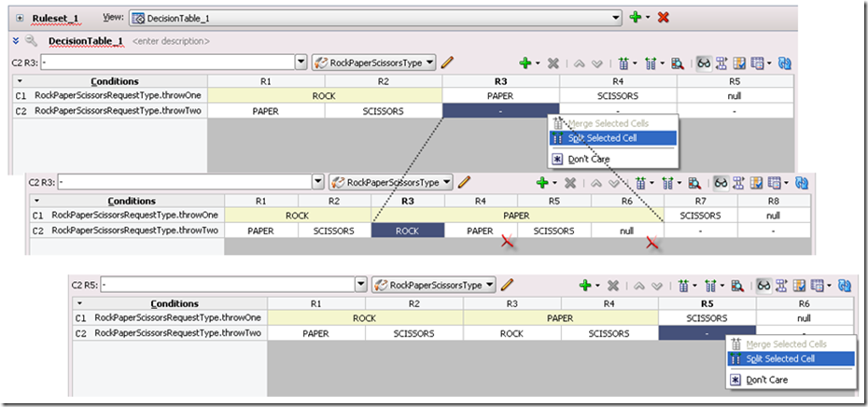Viewport: 868px width, 407px height.
Task: Click green plus add icon in six-rule table toolbar
Action: [x=584, y=285]
